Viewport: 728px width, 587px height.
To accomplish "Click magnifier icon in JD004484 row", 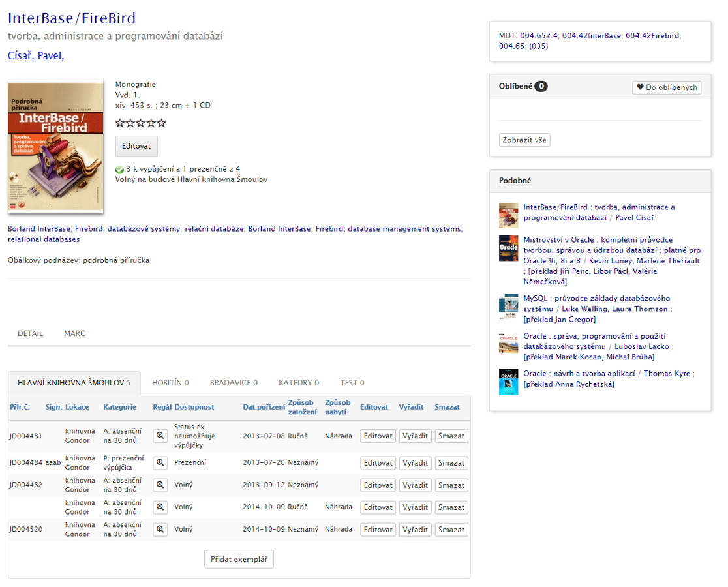I will (160, 462).
